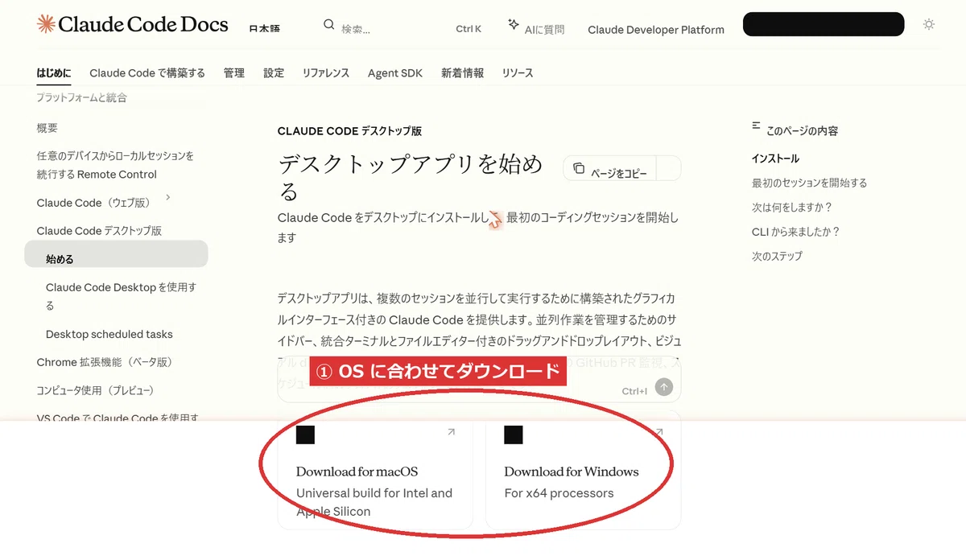Click the プラットフォームと統合 sidebar heading

pos(81,98)
